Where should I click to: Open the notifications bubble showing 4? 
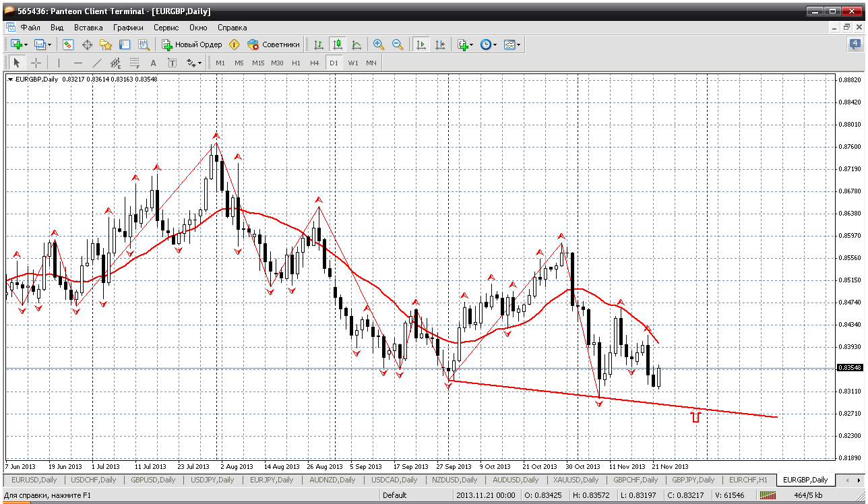point(855,44)
